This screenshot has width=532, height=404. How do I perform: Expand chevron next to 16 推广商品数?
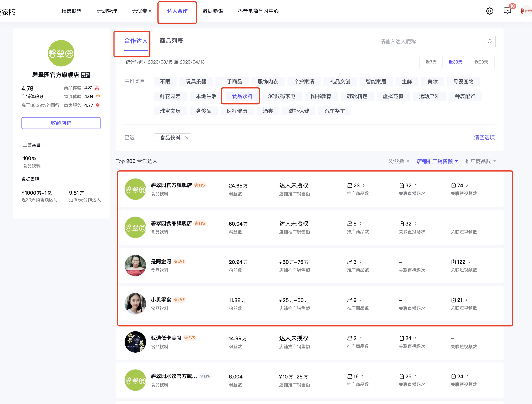[363, 376]
